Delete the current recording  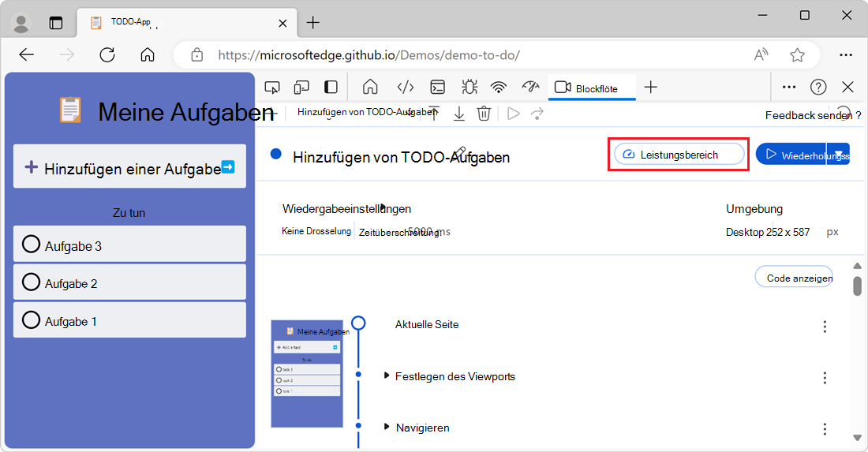point(484,114)
